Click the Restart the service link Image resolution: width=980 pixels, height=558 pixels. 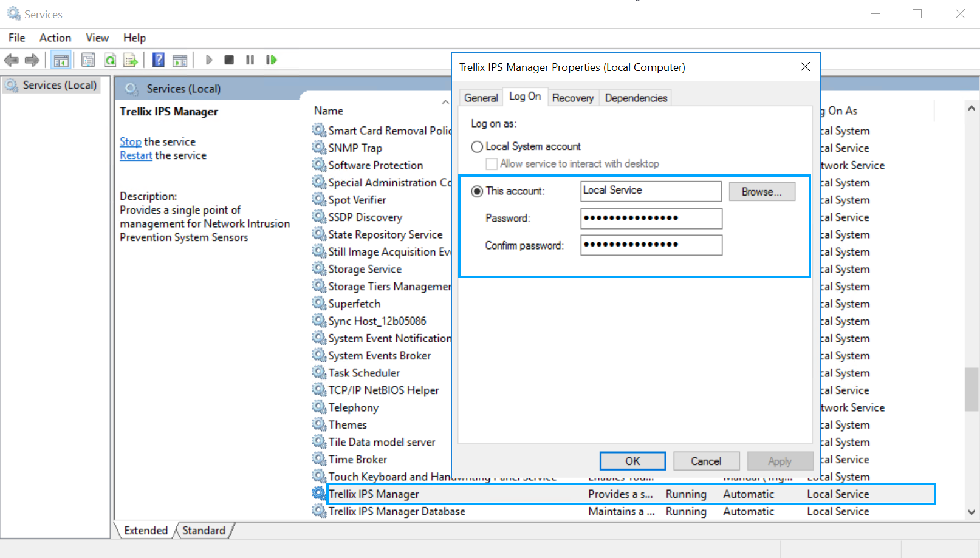pyautogui.click(x=136, y=155)
